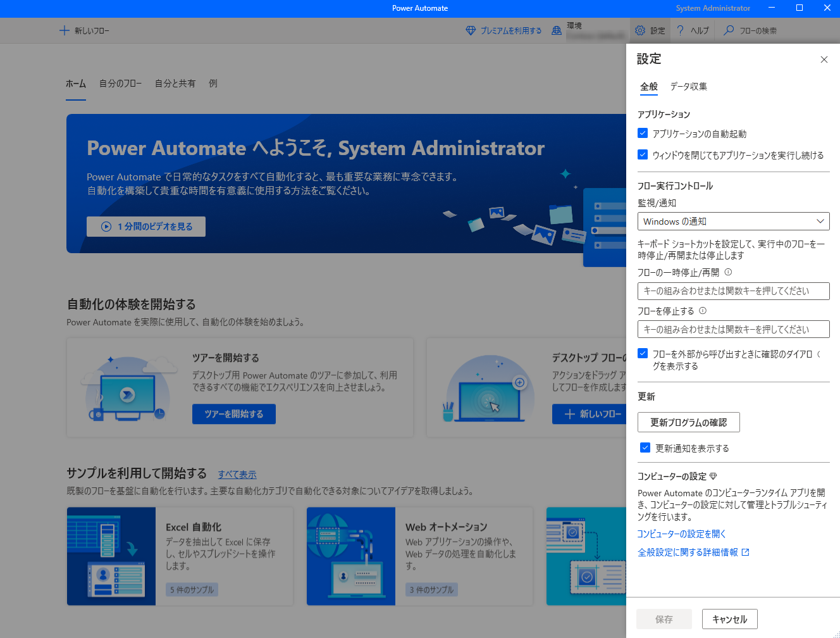Minimize the Power Automate window
The width and height of the screenshot is (840, 638).
[x=772, y=8]
